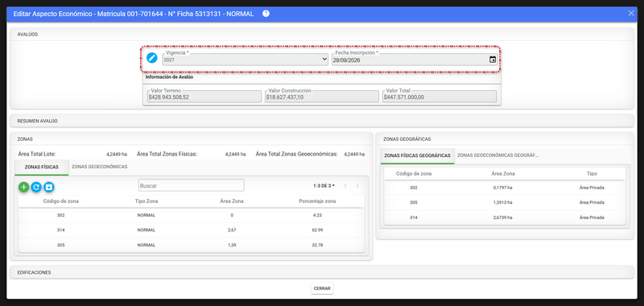The image size is (644, 306).
Task: Click the blue pencil edit icon
Action: click(x=152, y=58)
